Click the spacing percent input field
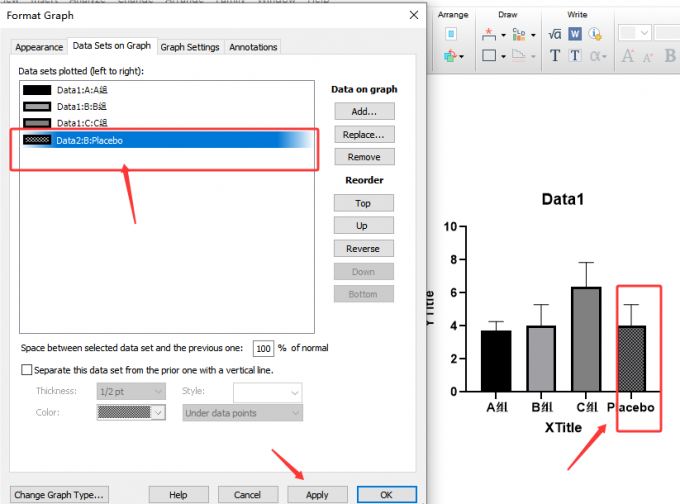The image size is (680, 504). 263,348
